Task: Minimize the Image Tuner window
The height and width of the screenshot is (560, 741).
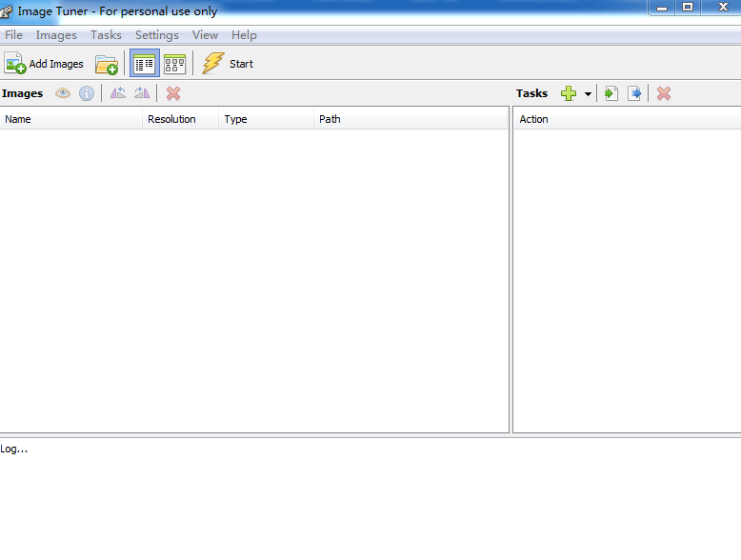Action: [662, 8]
